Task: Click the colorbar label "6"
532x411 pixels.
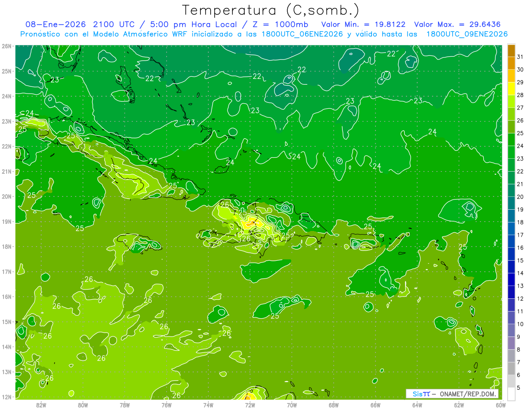Action: point(519,375)
